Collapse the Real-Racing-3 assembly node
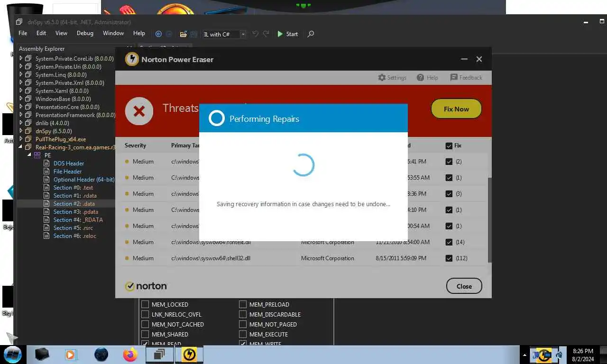 tap(21, 147)
